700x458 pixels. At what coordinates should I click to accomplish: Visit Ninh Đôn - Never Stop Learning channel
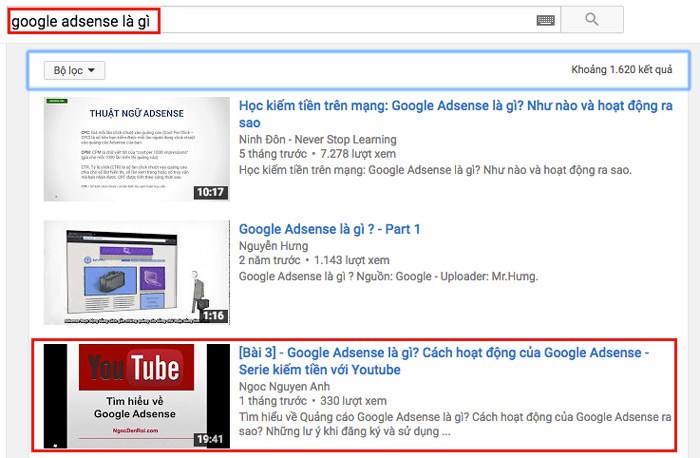[317, 139]
